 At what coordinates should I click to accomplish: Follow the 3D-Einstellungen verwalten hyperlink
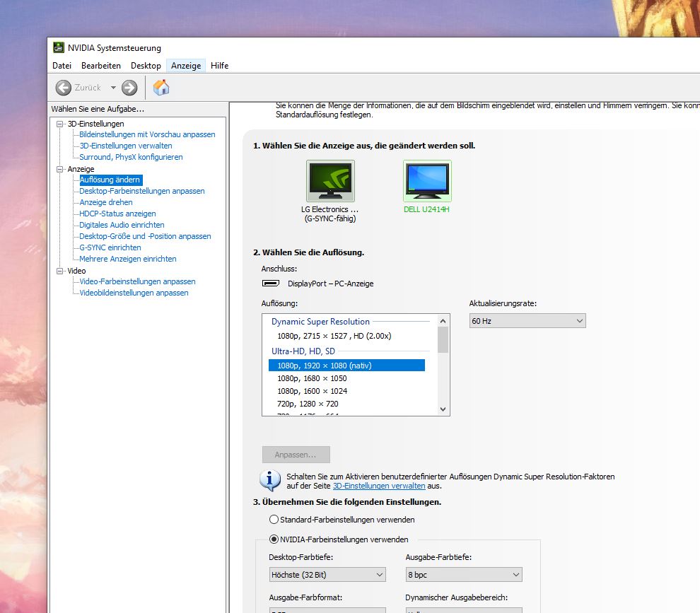pos(379,486)
